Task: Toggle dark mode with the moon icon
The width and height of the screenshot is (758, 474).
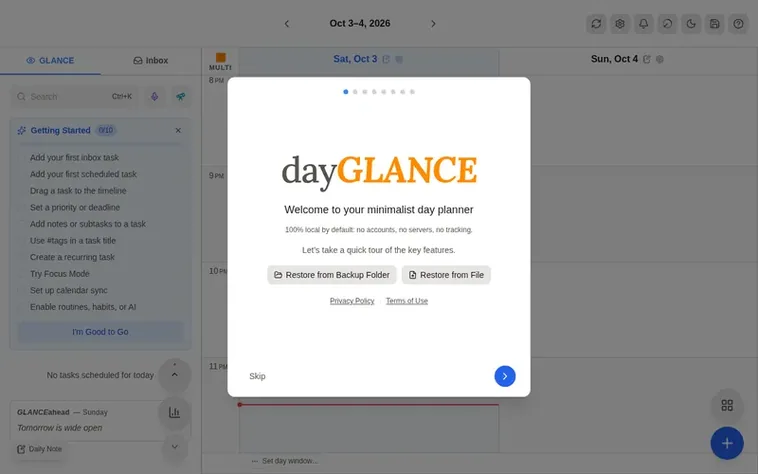Action: [691, 24]
